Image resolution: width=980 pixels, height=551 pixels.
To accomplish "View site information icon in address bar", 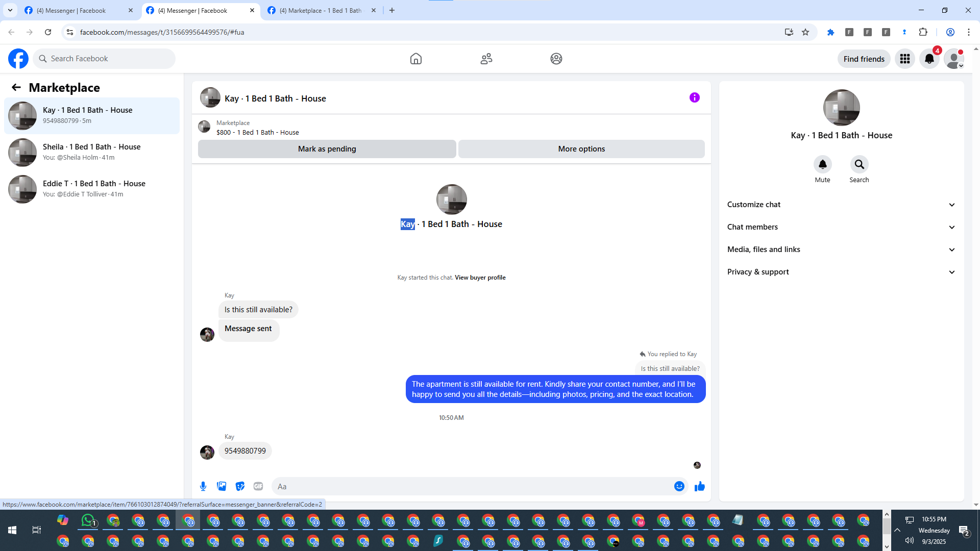I will click(x=70, y=32).
